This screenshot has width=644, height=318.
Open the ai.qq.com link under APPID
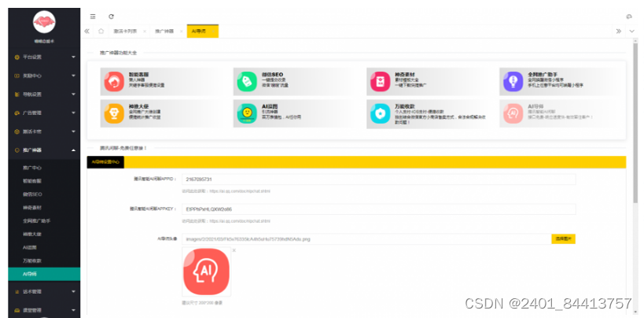pos(240,191)
